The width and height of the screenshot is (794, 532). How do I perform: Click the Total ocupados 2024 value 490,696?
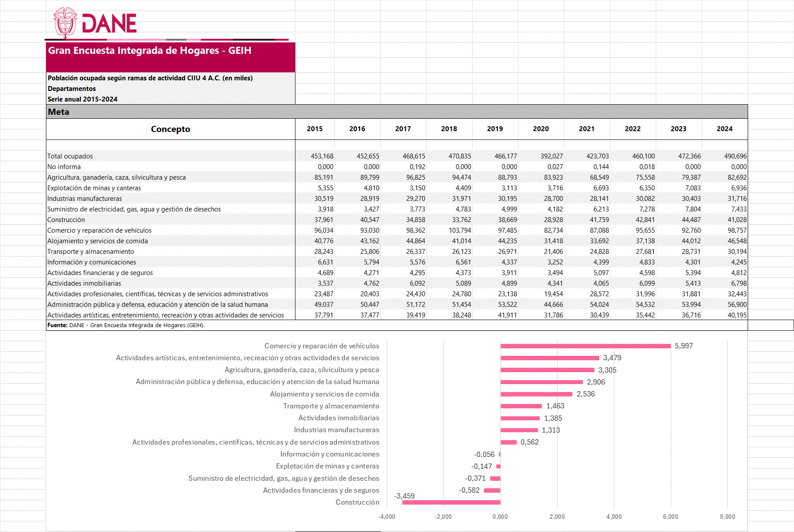coord(735,156)
